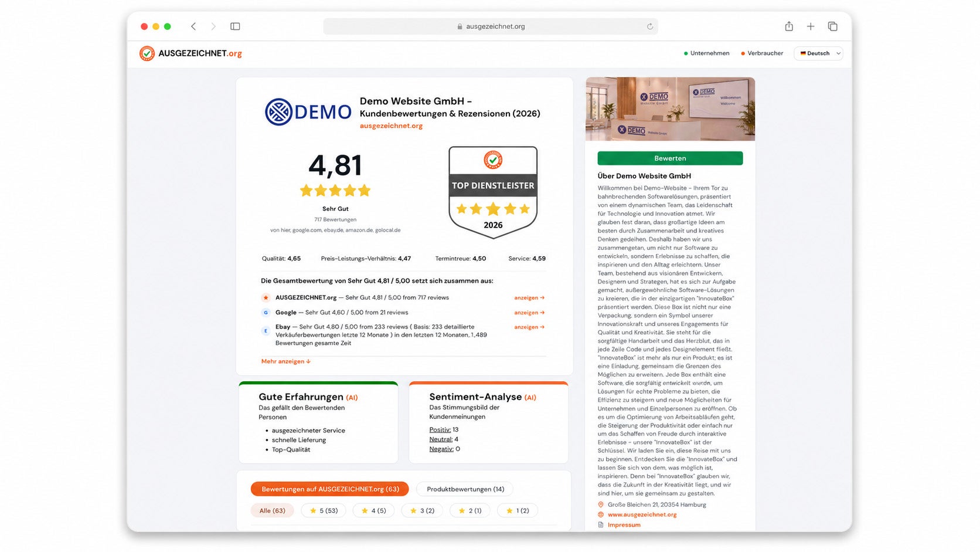The height and width of the screenshot is (552, 980).
Task: Open a new tab with the plus icon
Action: pyautogui.click(x=811, y=26)
